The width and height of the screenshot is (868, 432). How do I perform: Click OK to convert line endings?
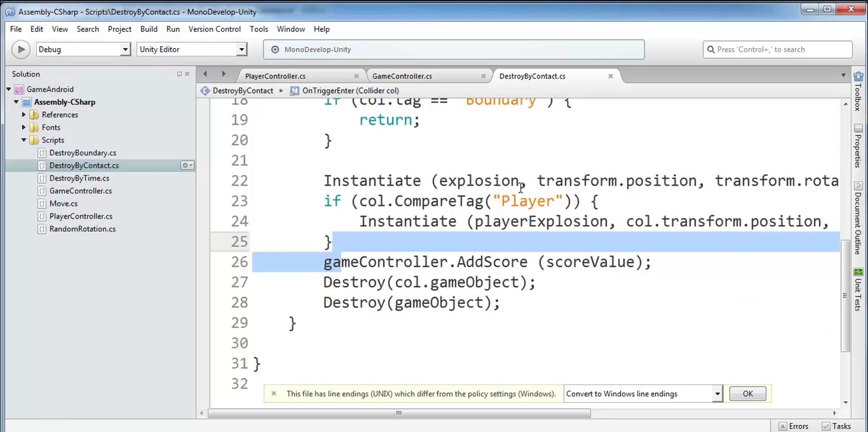tap(747, 393)
